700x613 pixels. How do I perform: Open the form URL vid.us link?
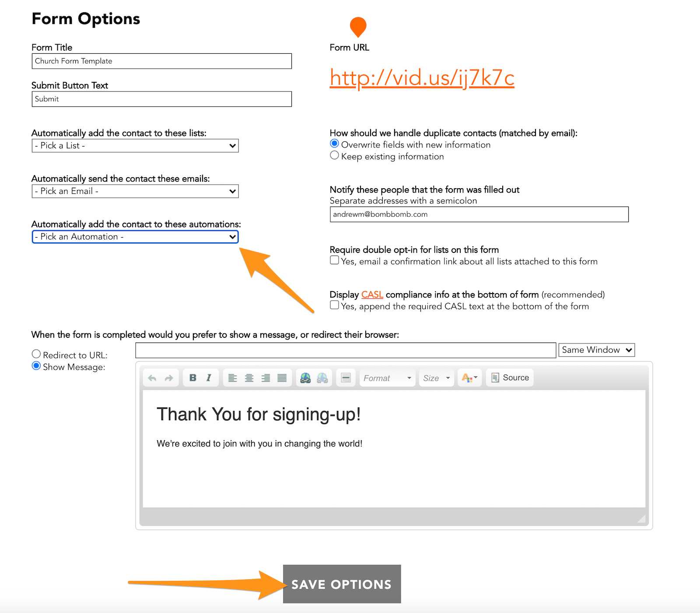[x=422, y=78]
